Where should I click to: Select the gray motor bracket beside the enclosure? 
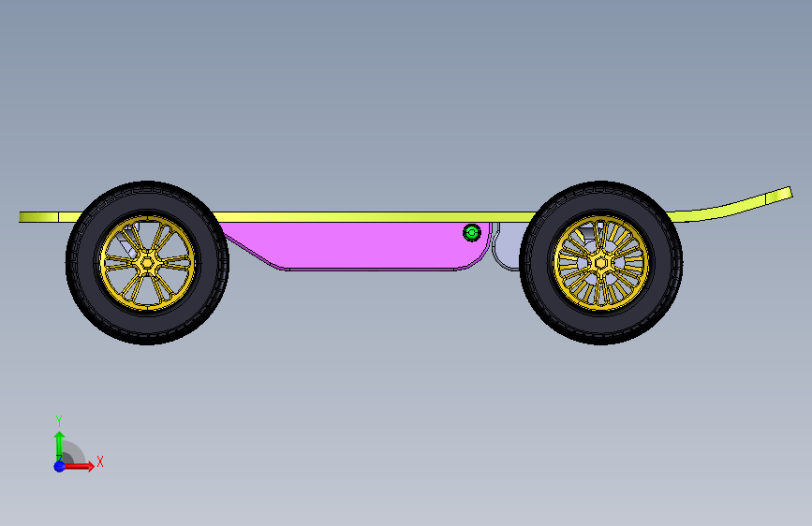click(x=508, y=246)
